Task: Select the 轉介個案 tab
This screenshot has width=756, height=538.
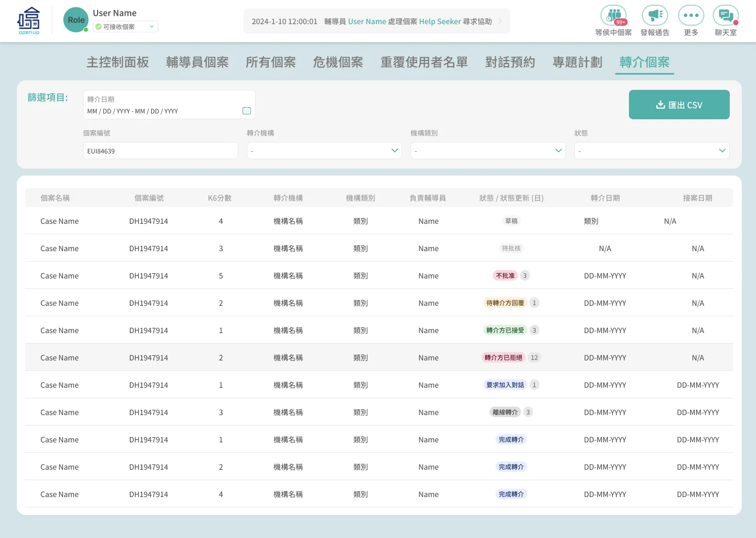Action: pyautogui.click(x=645, y=63)
